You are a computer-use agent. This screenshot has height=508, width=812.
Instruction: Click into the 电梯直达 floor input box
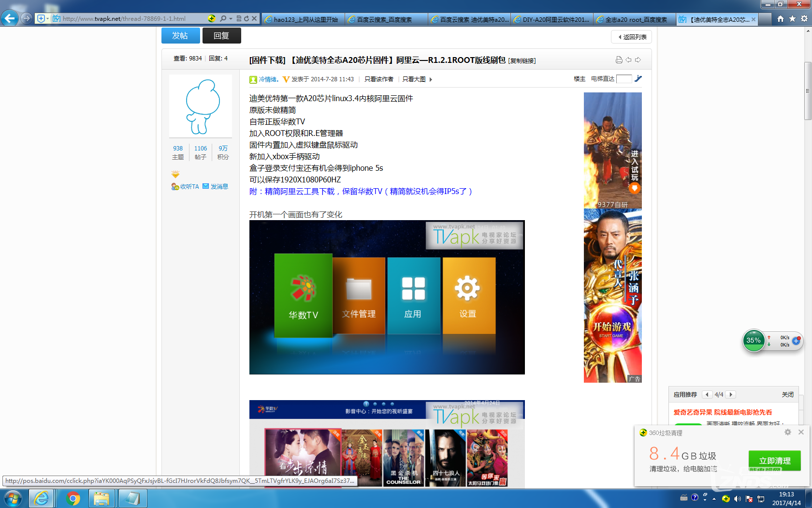pos(624,79)
